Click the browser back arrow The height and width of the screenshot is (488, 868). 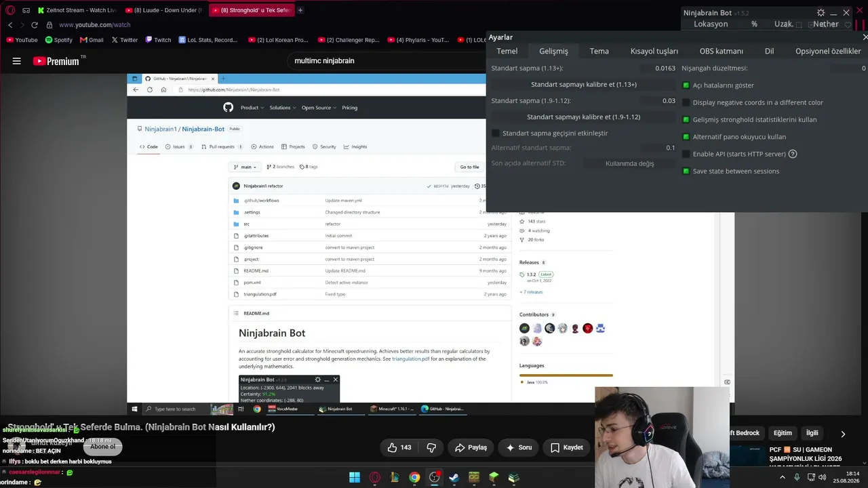coord(10,25)
